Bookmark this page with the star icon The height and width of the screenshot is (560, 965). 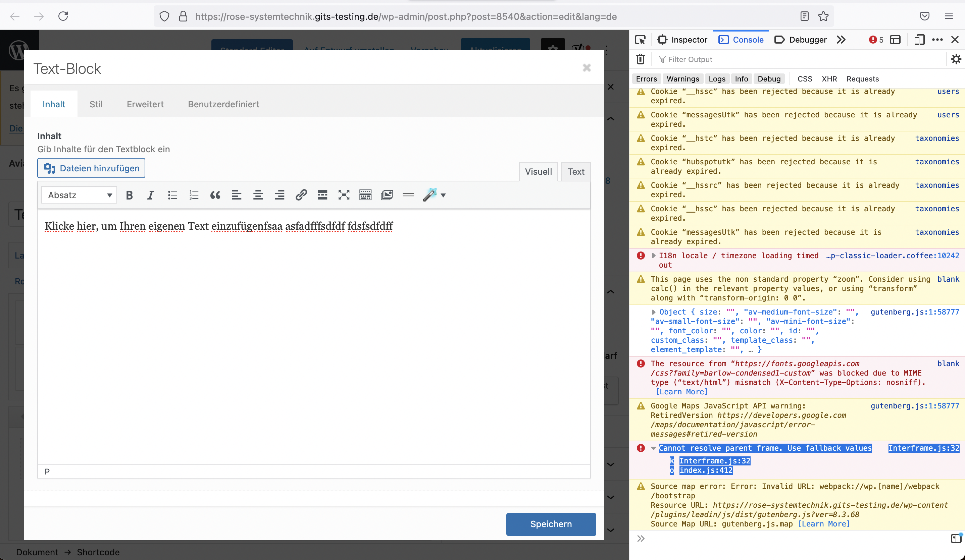[823, 16]
